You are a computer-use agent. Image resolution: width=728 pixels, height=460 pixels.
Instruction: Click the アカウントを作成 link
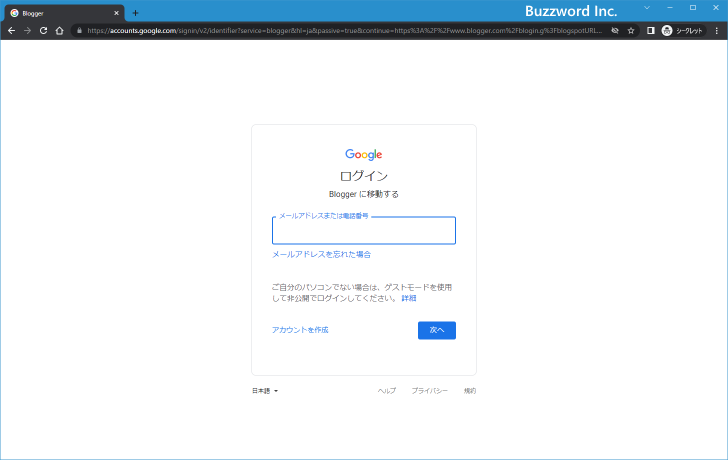click(300, 330)
